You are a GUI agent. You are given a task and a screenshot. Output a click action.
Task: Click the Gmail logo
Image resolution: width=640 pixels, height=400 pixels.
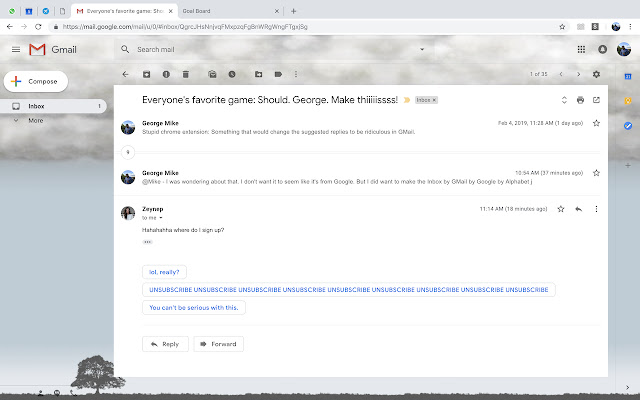[53, 49]
